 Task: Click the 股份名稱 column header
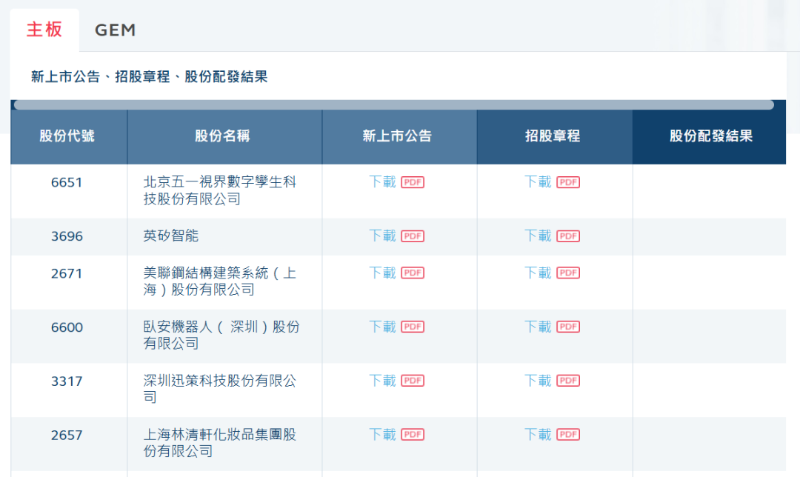point(222,136)
